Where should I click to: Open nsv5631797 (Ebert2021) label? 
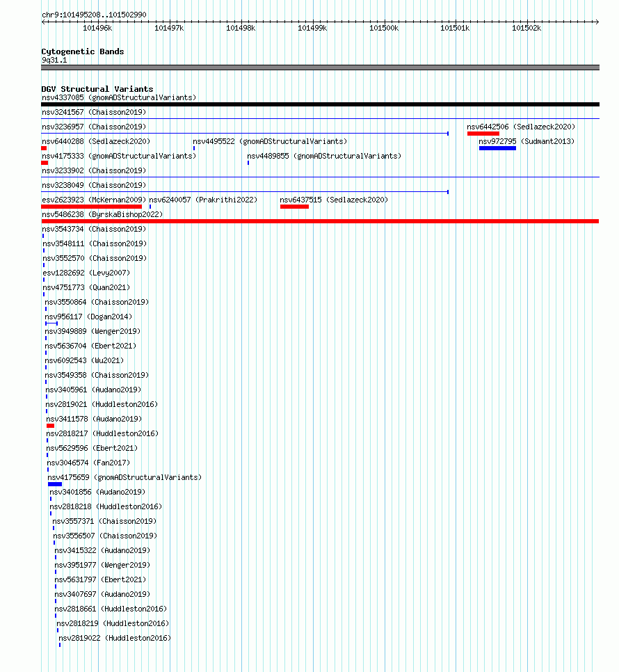100,579
